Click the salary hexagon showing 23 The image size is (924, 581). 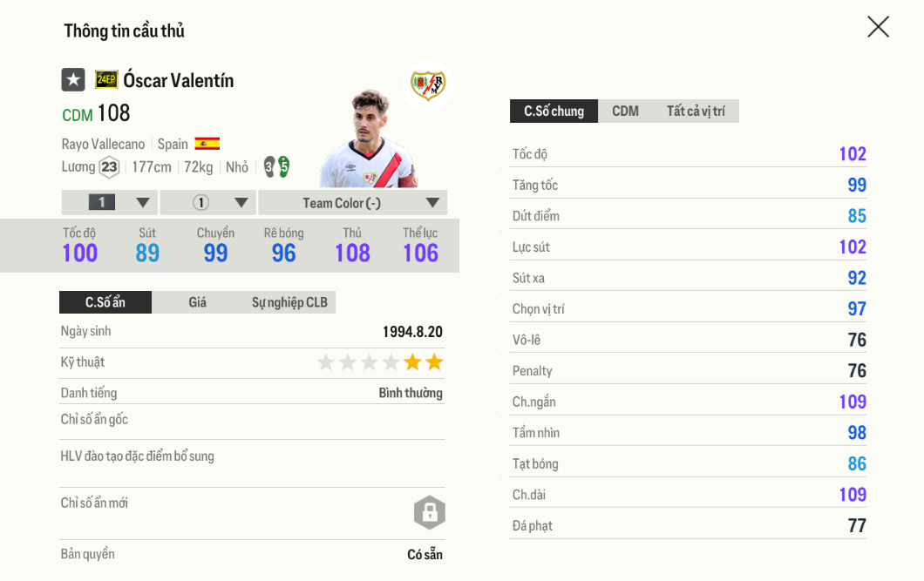109,167
